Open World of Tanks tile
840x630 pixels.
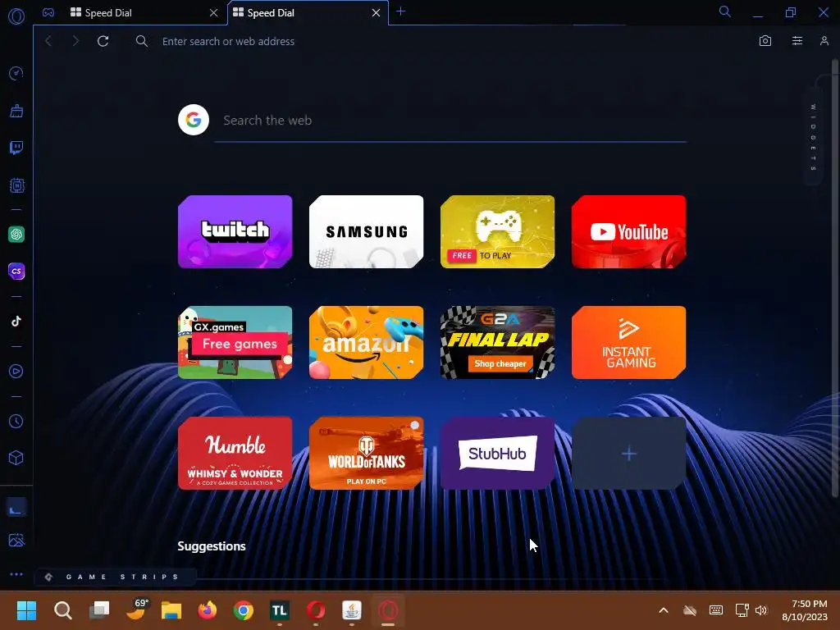(367, 453)
